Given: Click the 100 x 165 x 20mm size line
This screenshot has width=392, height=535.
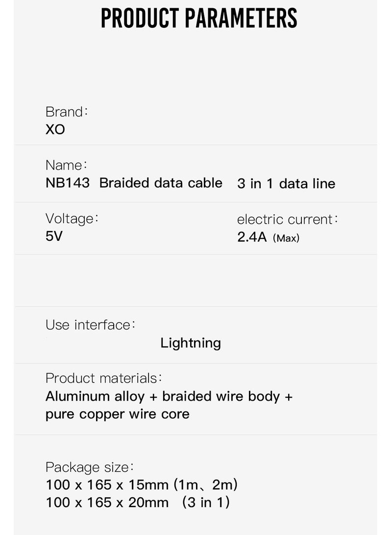Looking at the screenshot, I should 138,503.
